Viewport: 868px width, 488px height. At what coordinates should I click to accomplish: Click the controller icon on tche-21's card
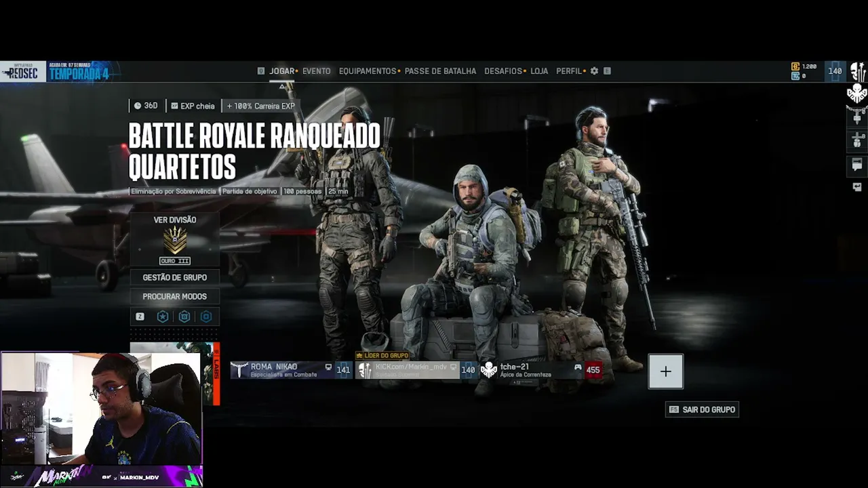pyautogui.click(x=578, y=367)
